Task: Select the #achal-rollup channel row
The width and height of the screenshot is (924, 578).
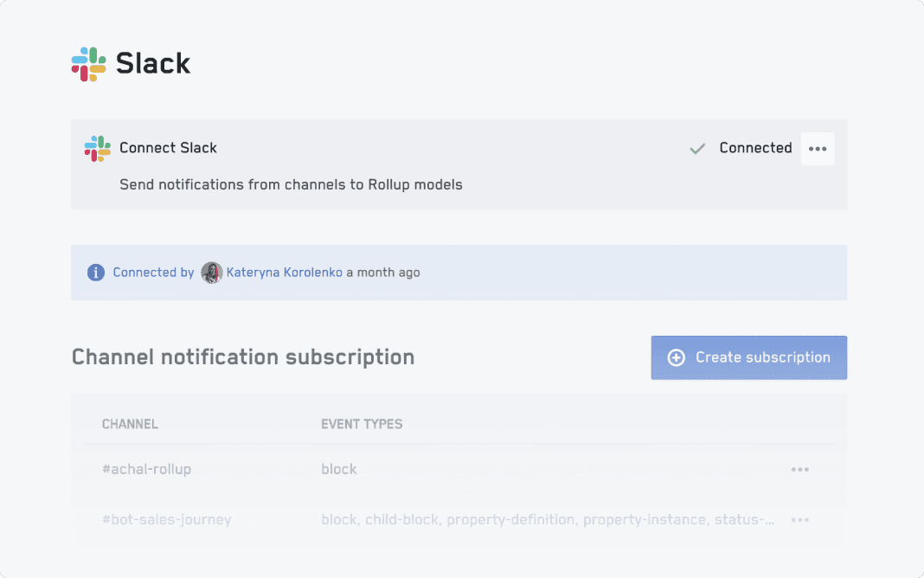Action: click(459, 470)
